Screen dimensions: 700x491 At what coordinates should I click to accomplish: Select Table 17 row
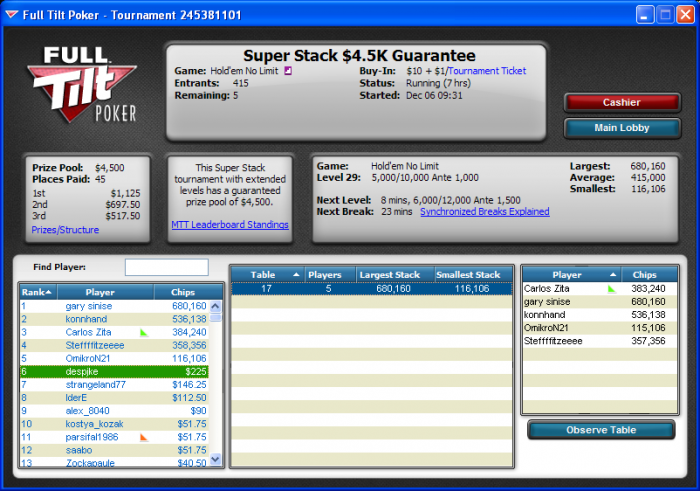tap(371, 289)
